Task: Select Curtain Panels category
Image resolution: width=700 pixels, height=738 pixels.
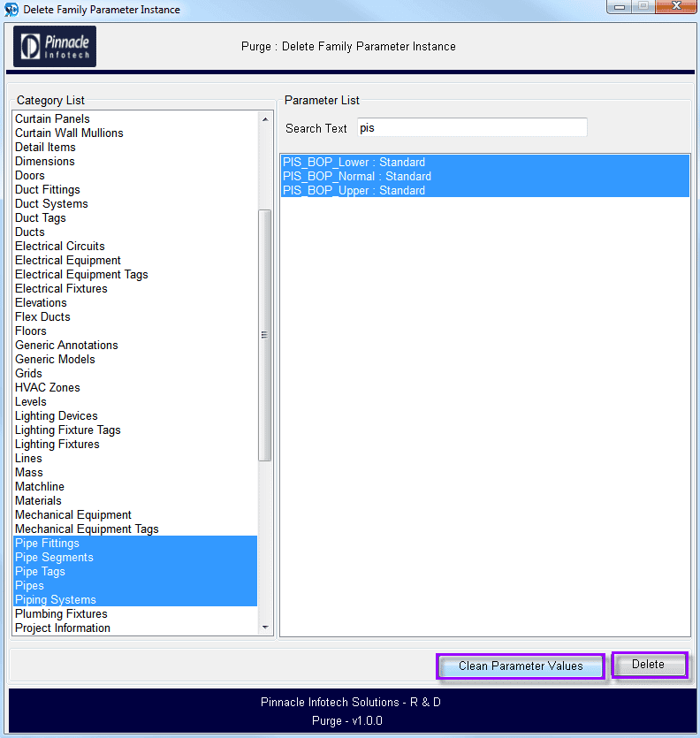Action: pyautogui.click(x=135, y=118)
